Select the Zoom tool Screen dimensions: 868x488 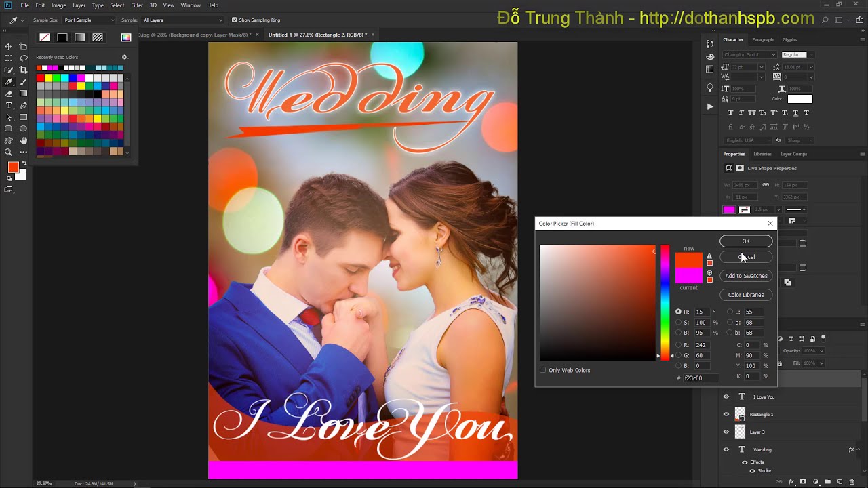(9, 152)
